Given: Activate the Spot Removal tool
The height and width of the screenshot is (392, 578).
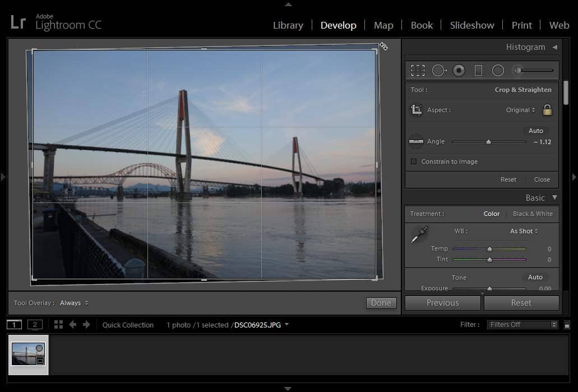Looking at the screenshot, I should pos(439,70).
